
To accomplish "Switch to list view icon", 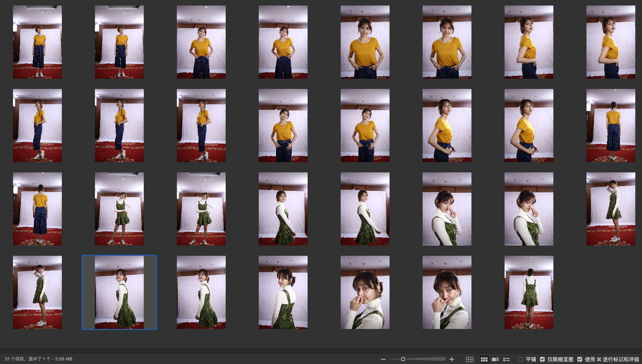I will click(x=507, y=359).
